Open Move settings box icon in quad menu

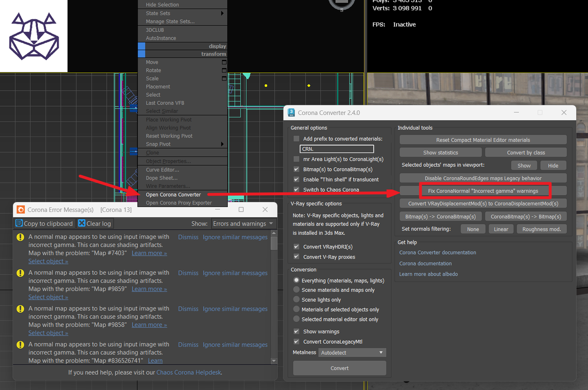pyautogui.click(x=224, y=62)
